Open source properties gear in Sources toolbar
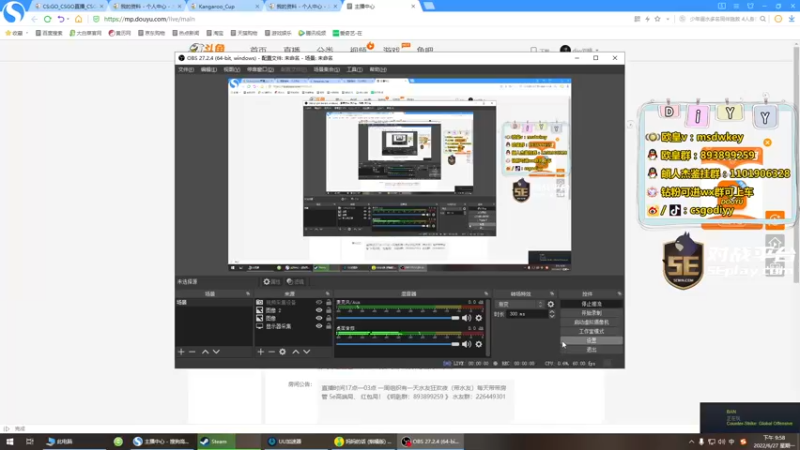The height and width of the screenshot is (450, 800). click(x=283, y=352)
